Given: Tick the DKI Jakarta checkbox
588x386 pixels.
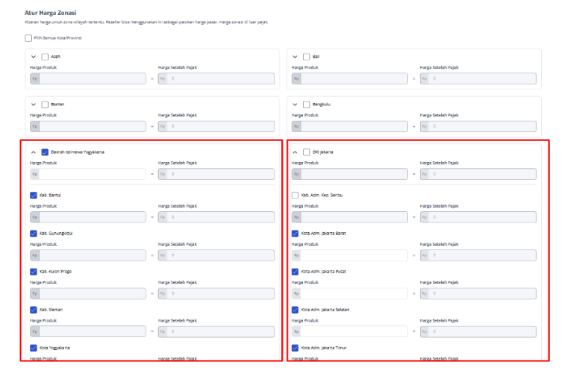Looking at the screenshot, I should pyautogui.click(x=307, y=152).
